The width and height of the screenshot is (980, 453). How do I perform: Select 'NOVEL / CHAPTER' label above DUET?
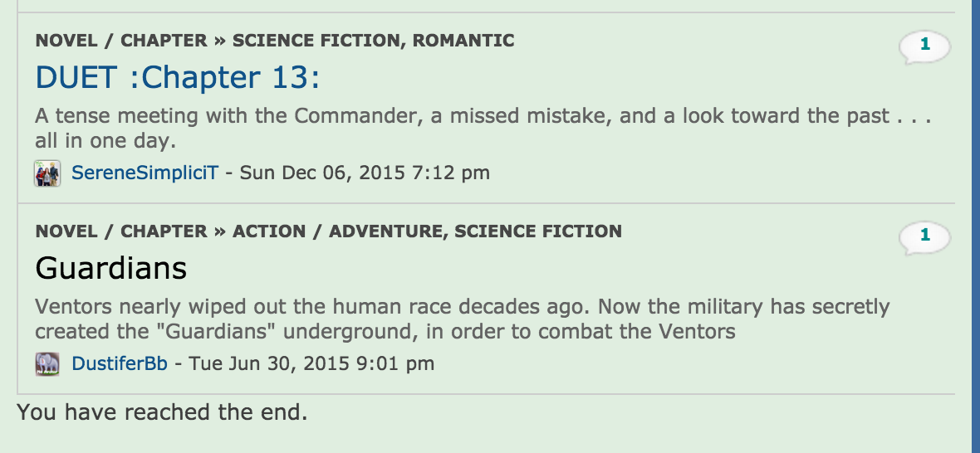[120, 41]
